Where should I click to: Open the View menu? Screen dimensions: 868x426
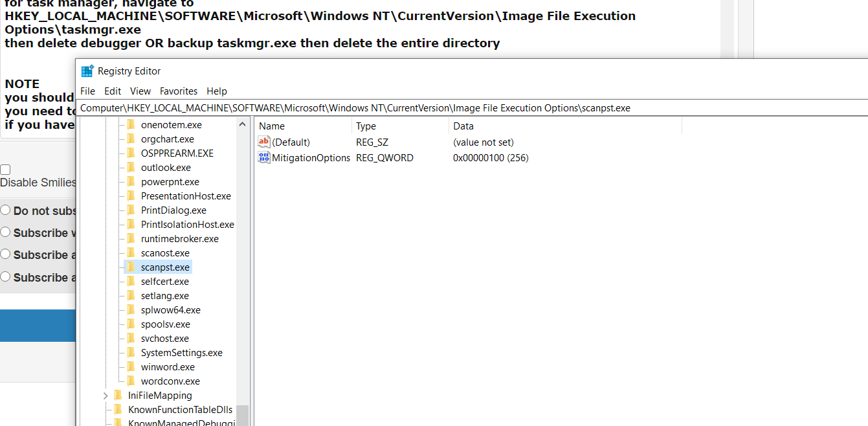click(x=140, y=91)
